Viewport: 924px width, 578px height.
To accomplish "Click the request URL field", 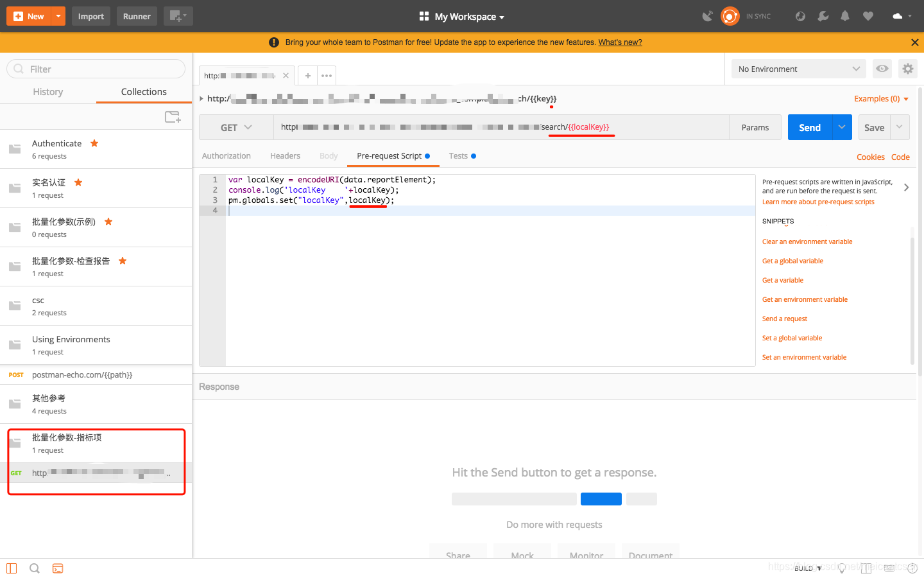I will (501, 127).
